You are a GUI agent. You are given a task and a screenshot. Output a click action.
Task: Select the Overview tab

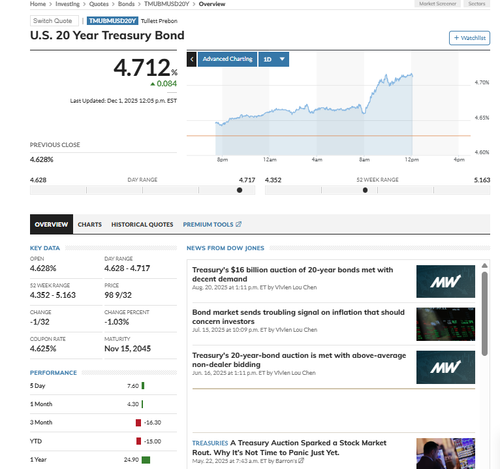coord(51,224)
